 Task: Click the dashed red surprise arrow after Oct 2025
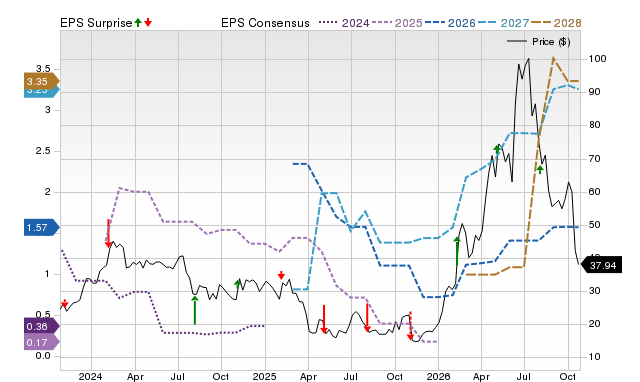click(x=410, y=326)
